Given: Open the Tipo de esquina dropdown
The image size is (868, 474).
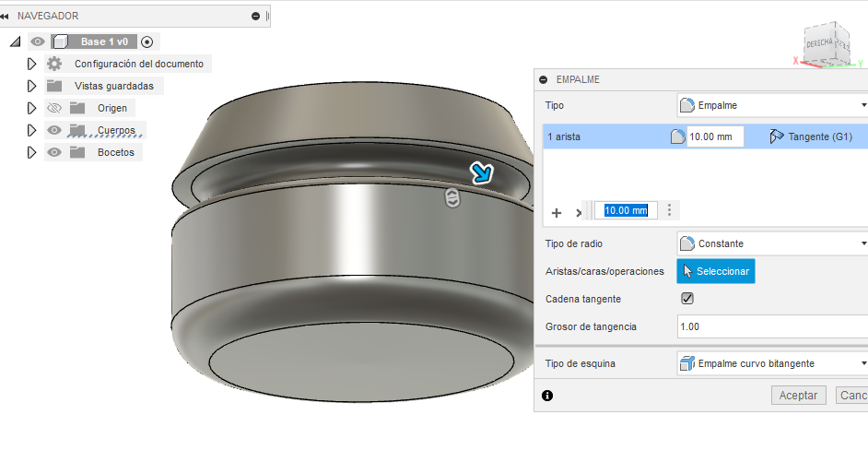Looking at the screenshot, I should point(772,364).
